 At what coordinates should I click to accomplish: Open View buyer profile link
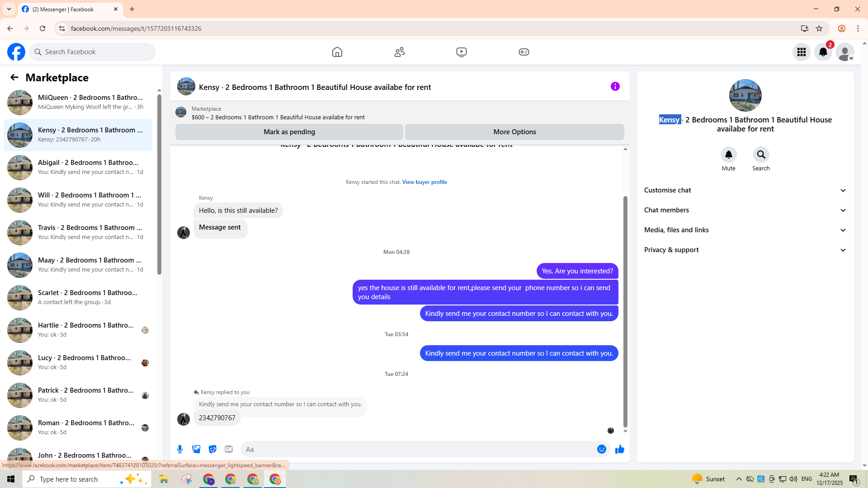click(424, 182)
